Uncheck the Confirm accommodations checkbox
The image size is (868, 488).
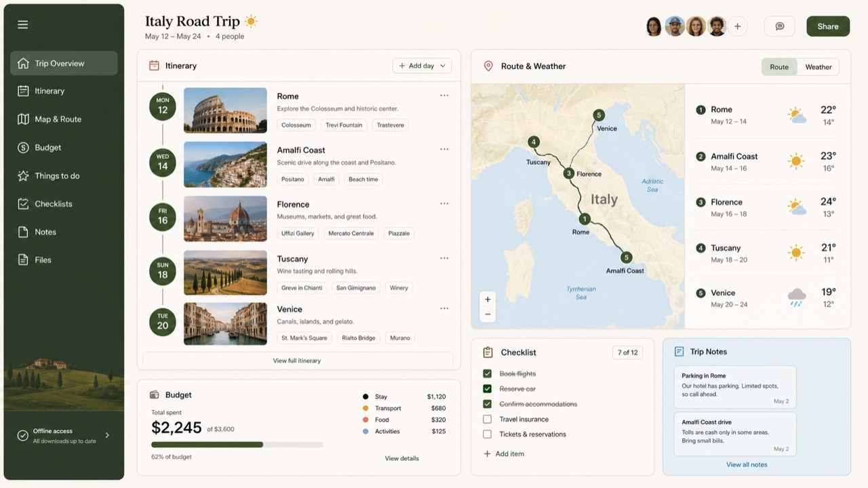487,404
